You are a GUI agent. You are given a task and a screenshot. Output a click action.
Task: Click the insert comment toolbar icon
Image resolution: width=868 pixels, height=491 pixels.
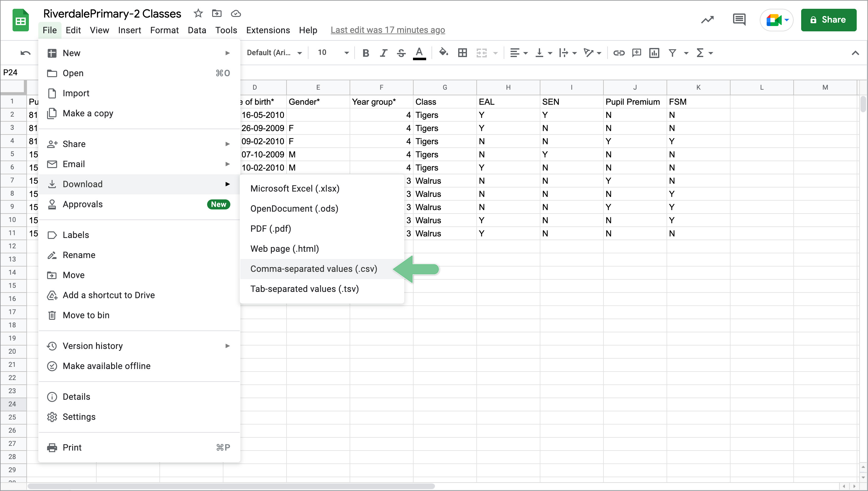coord(636,53)
